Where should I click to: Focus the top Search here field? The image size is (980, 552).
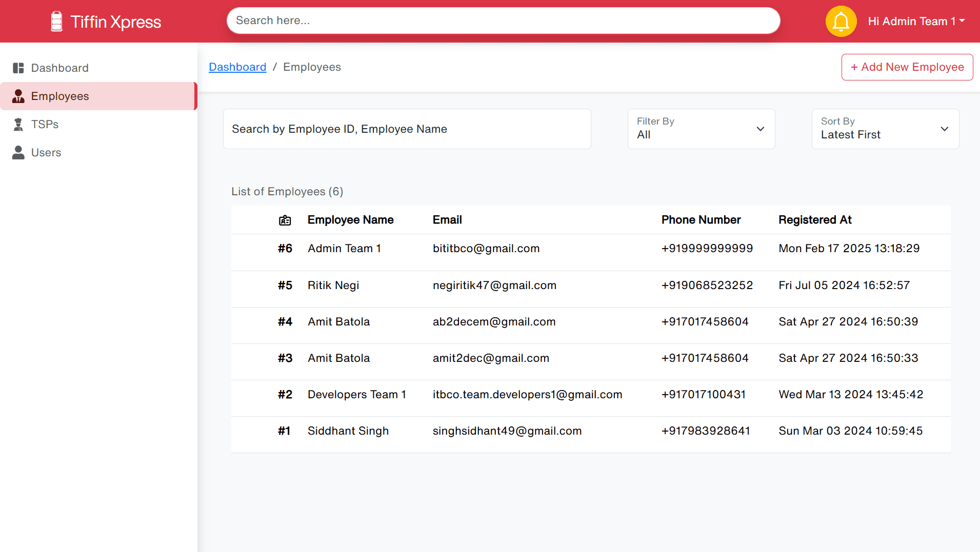(503, 21)
